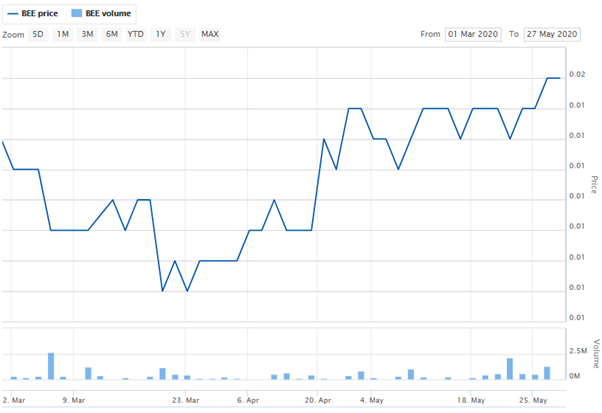The height and width of the screenshot is (413, 602).
Task: Click the disabled 5Y zoom button
Action: click(x=185, y=35)
